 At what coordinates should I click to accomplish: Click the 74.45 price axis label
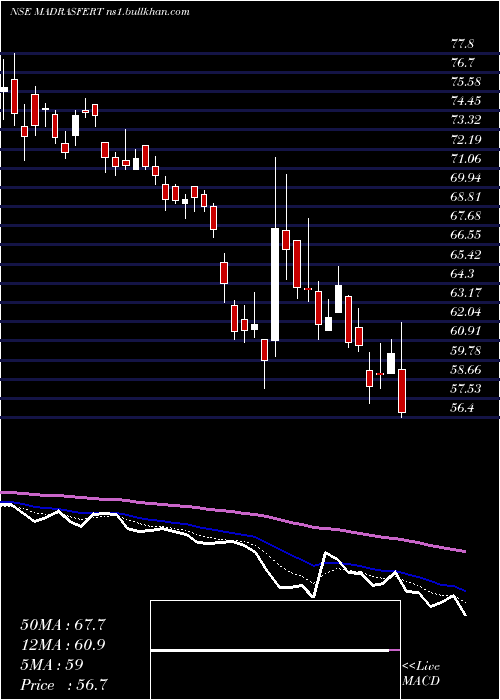pyautogui.click(x=466, y=101)
